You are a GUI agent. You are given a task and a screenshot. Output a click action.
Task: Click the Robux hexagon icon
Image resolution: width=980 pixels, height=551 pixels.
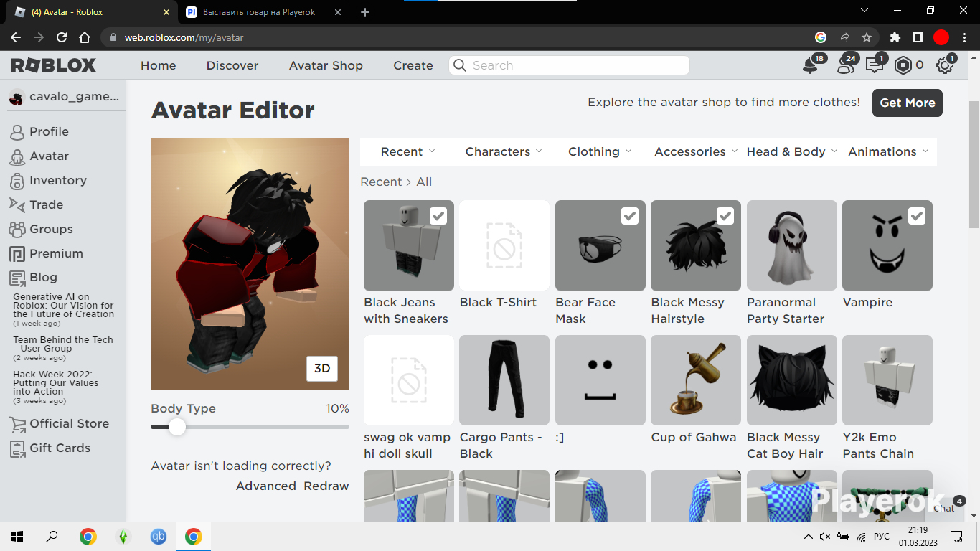(x=903, y=65)
